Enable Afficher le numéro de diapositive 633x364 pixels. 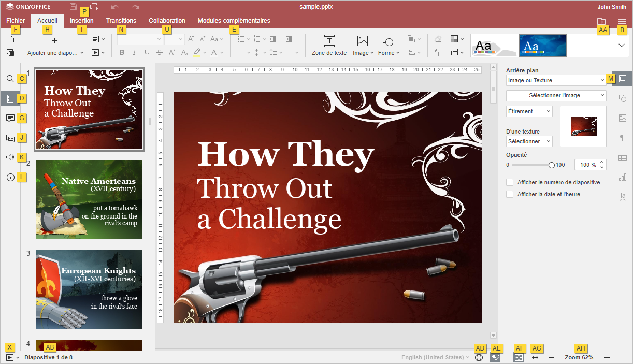pyautogui.click(x=510, y=182)
